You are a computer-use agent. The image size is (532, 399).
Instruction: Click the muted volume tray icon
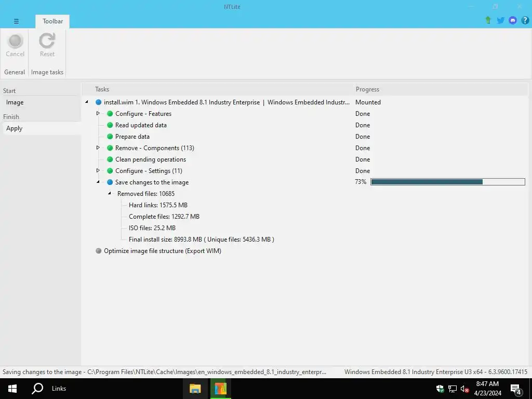[464, 389]
